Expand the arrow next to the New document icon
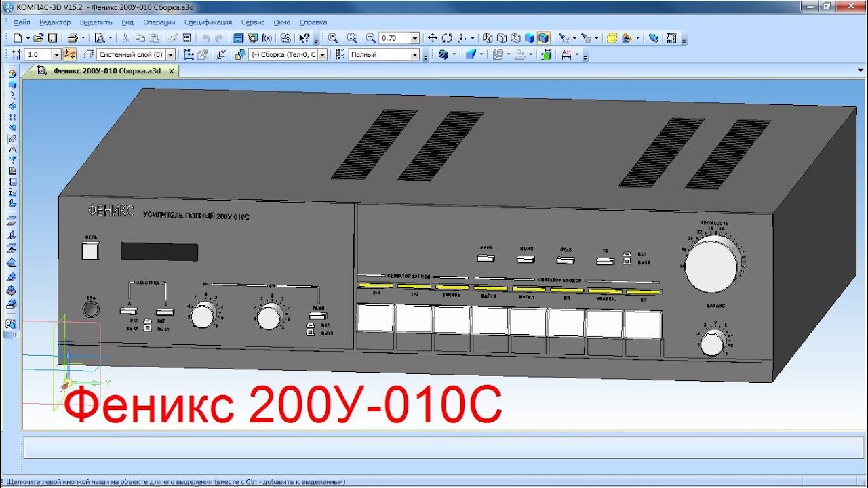Viewport: 868px width, 488px height. [28, 38]
